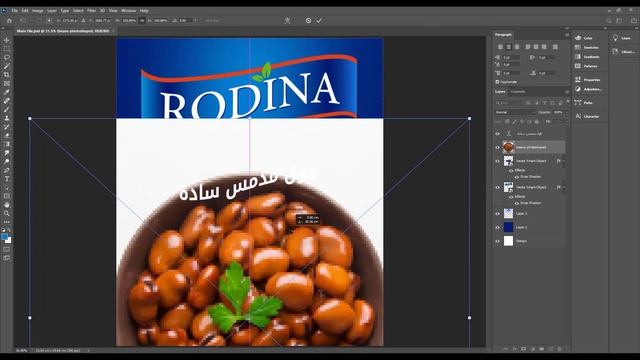The height and width of the screenshot is (360, 640).
Task: Align paragraph text right
Action: (517, 47)
